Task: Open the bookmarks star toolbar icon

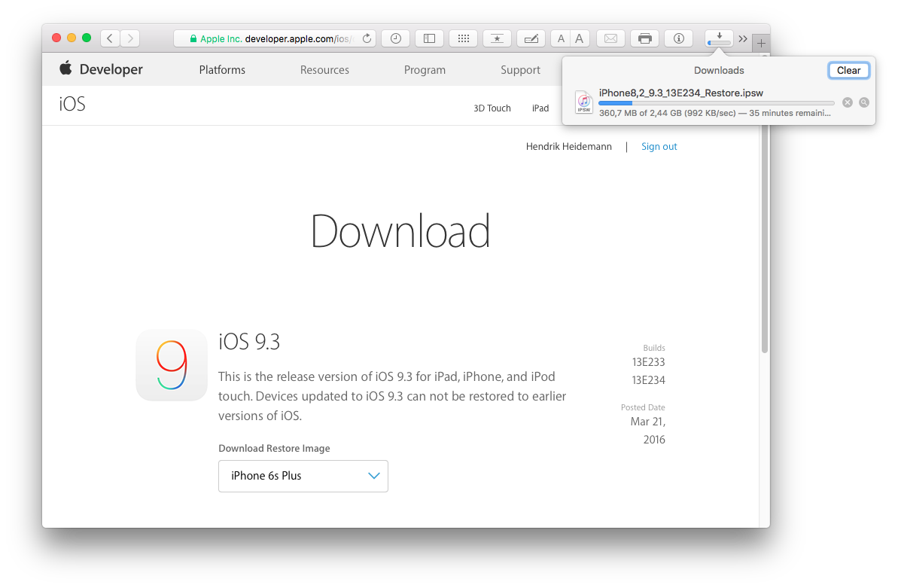Action: (497, 38)
